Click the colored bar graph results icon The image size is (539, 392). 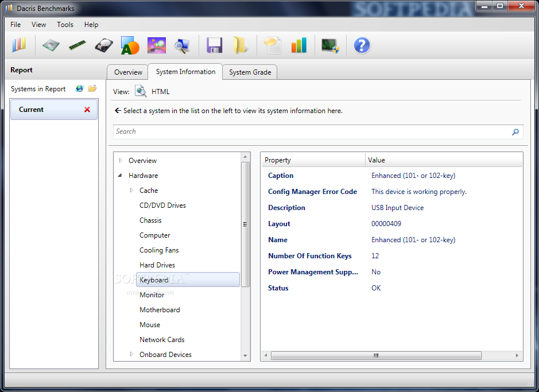click(x=298, y=45)
